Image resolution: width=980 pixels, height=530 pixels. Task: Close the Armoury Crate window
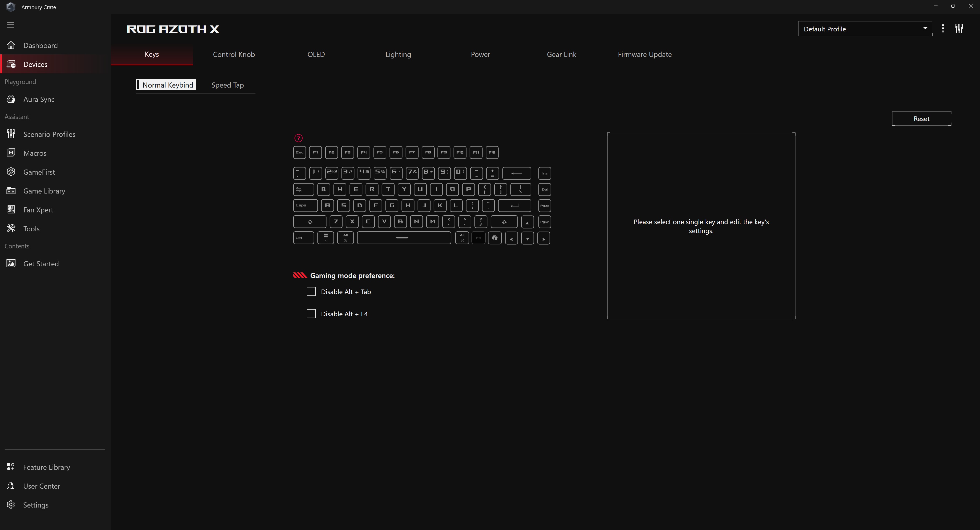click(x=971, y=6)
